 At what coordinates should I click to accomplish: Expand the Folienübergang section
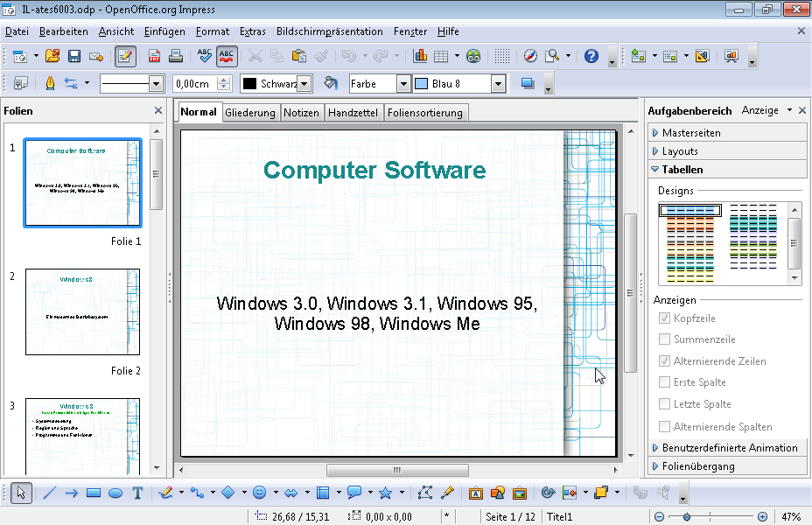coord(728,466)
